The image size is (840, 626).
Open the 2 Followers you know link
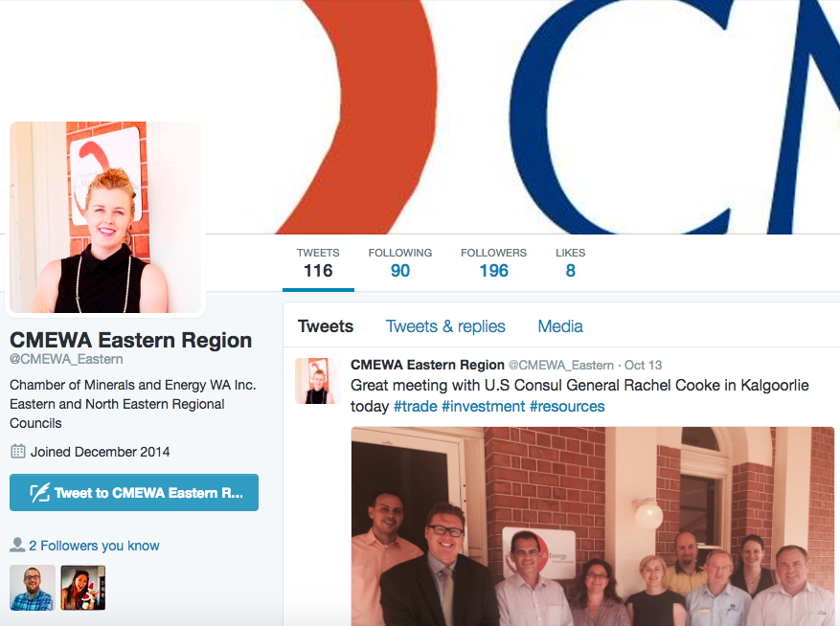(x=94, y=546)
